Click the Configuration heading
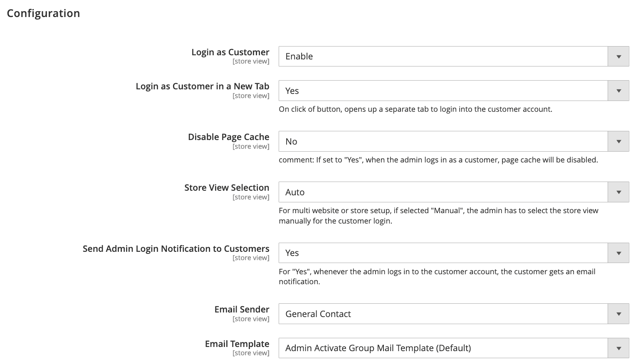The height and width of the screenshot is (364, 643). (43, 13)
